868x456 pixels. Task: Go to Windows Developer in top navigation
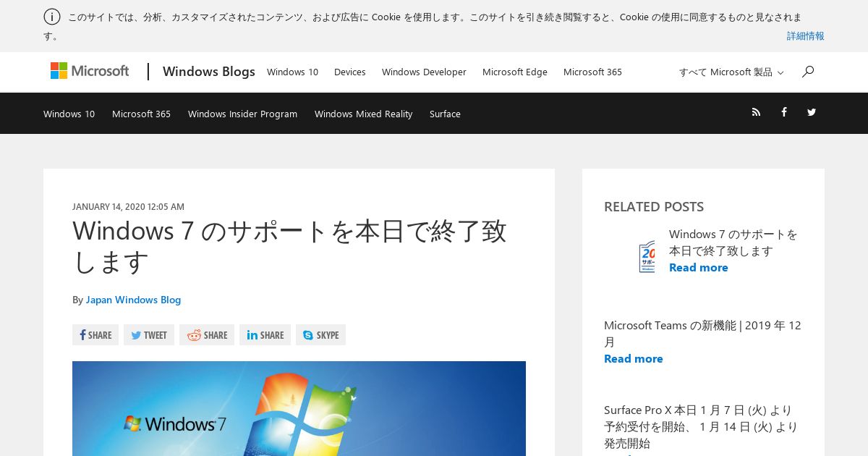point(424,72)
